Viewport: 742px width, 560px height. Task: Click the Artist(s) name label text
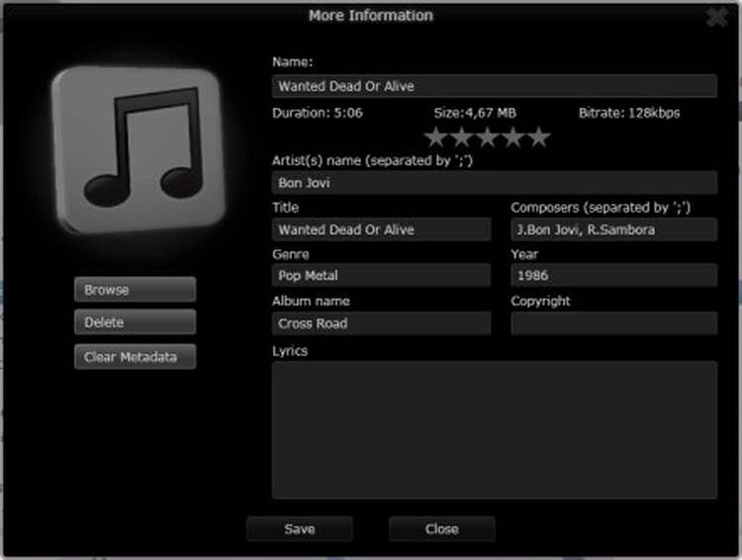(372, 161)
